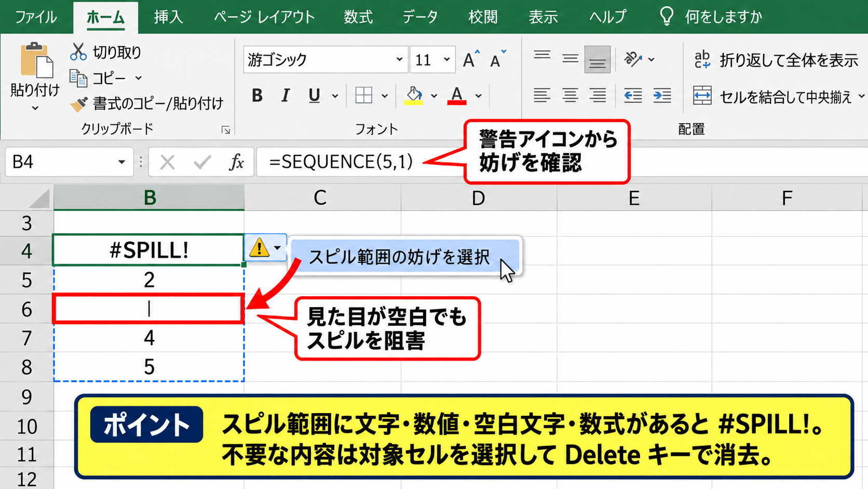Select スピル範囲の妨げを選択 menu item

(404, 257)
